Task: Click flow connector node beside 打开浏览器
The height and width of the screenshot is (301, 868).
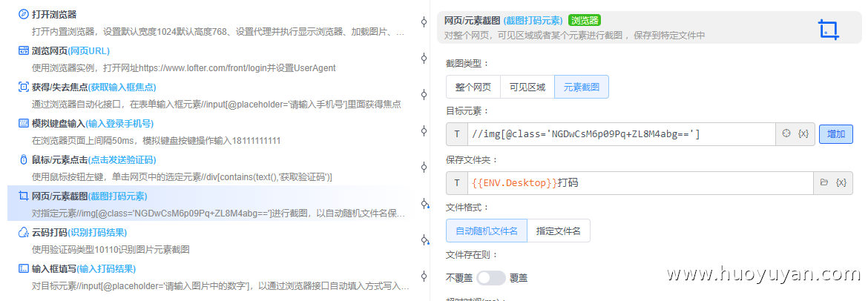Action: [424, 22]
